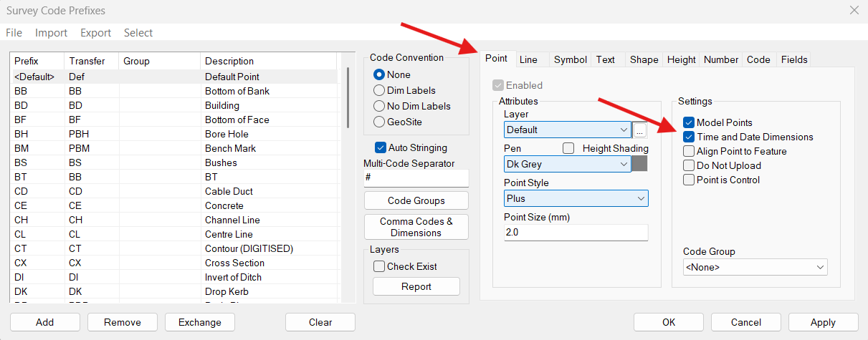Switch to the Fields tab
Viewport: 868px width, 340px height.
pyautogui.click(x=794, y=59)
